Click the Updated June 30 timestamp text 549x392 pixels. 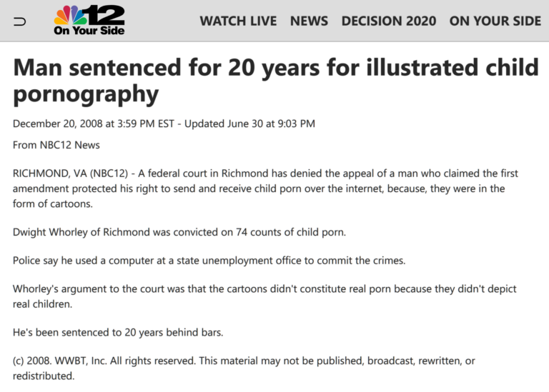click(x=249, y=124)
